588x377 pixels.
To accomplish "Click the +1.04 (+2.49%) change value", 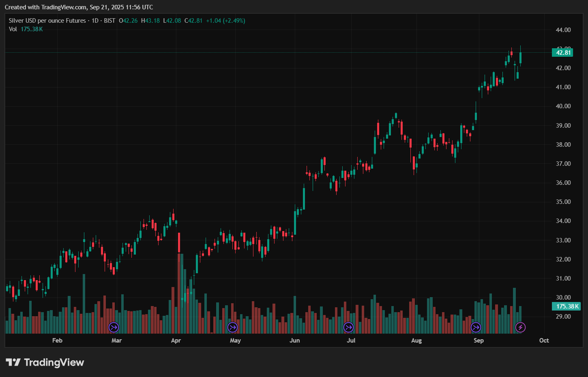I will click(225, 21).
